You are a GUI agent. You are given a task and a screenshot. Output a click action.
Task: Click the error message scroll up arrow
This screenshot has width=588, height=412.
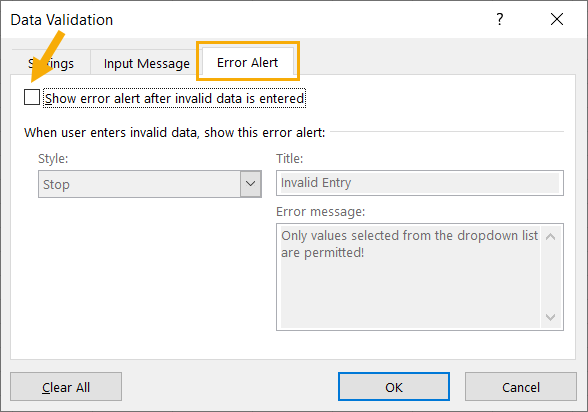point(550,237)
